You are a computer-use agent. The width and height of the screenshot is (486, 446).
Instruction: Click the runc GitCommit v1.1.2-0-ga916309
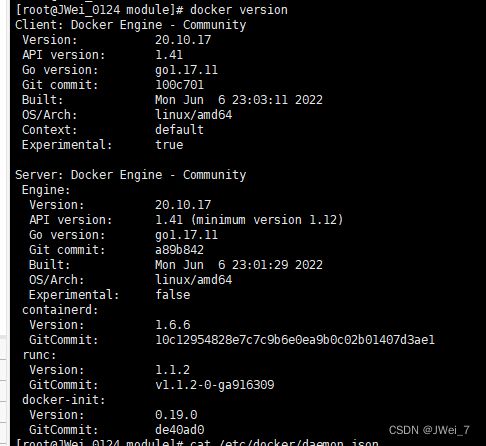(215, 385)
